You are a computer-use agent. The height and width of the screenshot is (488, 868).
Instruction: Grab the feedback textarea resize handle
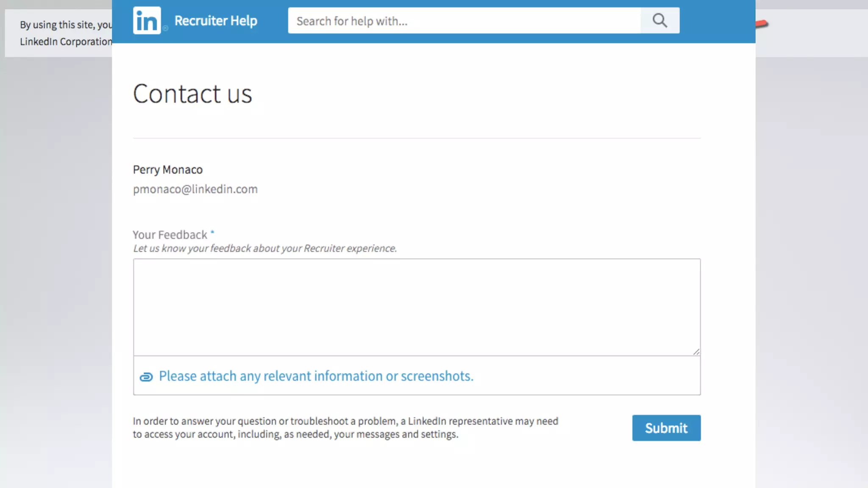pos(696,352)
